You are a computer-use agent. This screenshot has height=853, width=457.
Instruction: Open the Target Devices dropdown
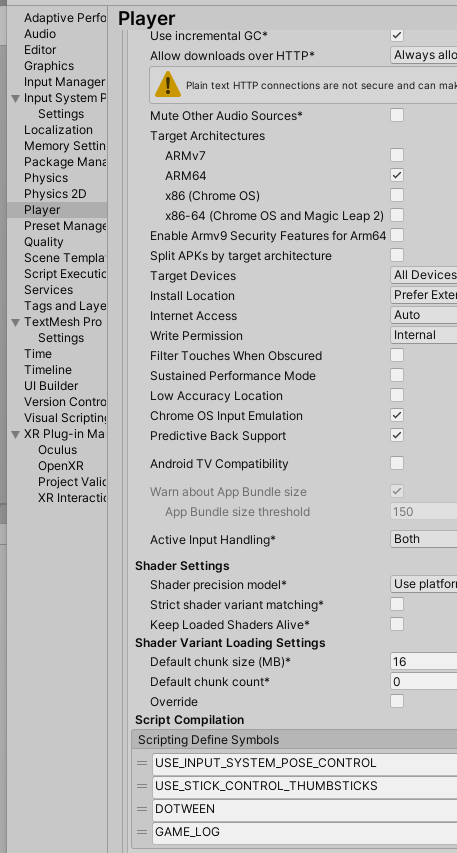click(424, 275)
